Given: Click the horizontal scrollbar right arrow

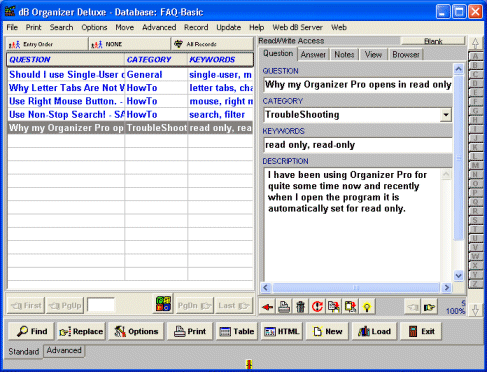Looking at the screenshot, I should coord(447,287).
